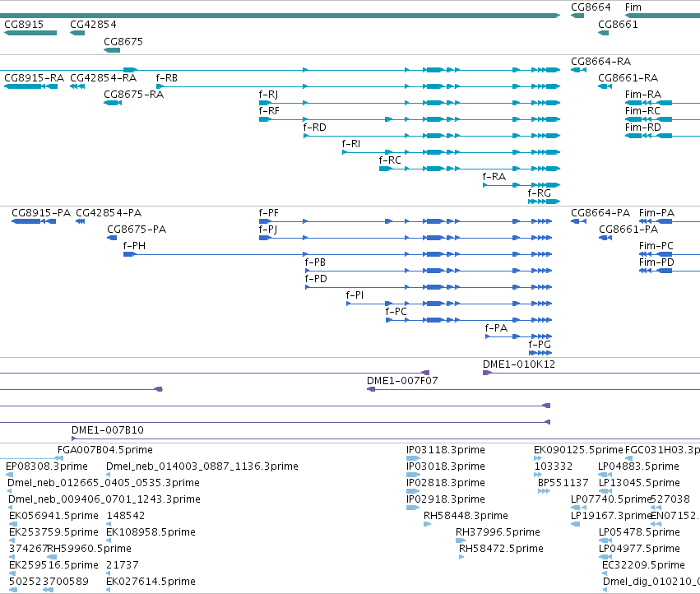700x594 pixels.
Task: Click transcript label f-RG
Action: tap(539, 193)
